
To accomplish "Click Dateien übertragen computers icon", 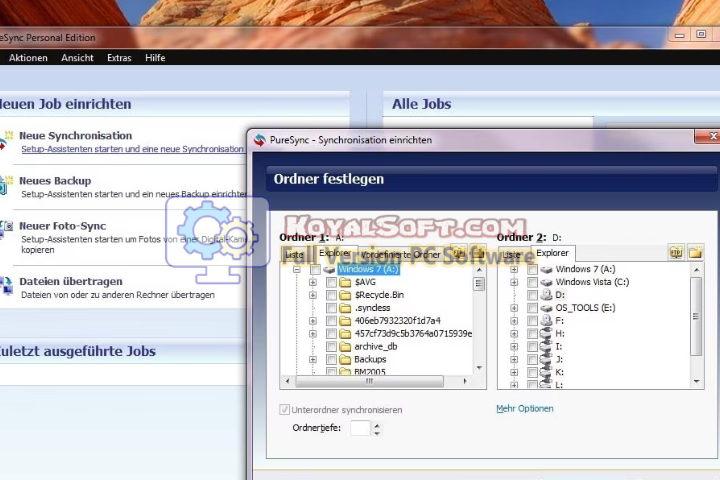I will click(x=6, y=286).
